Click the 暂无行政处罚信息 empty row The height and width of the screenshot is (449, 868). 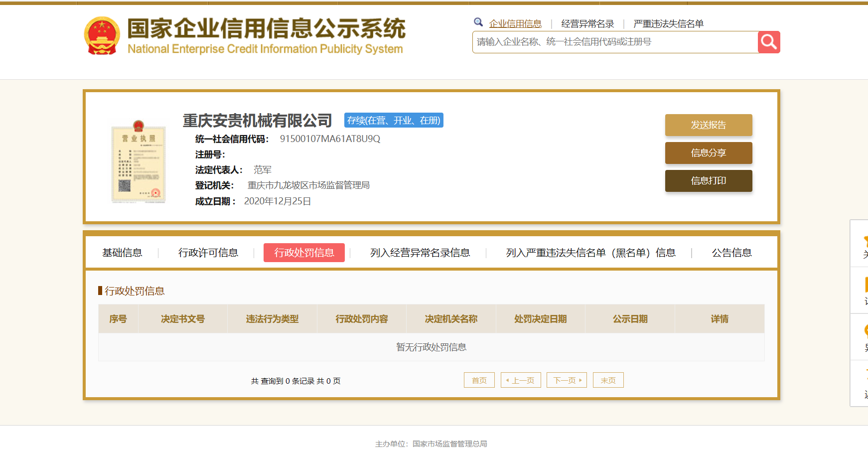coord(432,347)
